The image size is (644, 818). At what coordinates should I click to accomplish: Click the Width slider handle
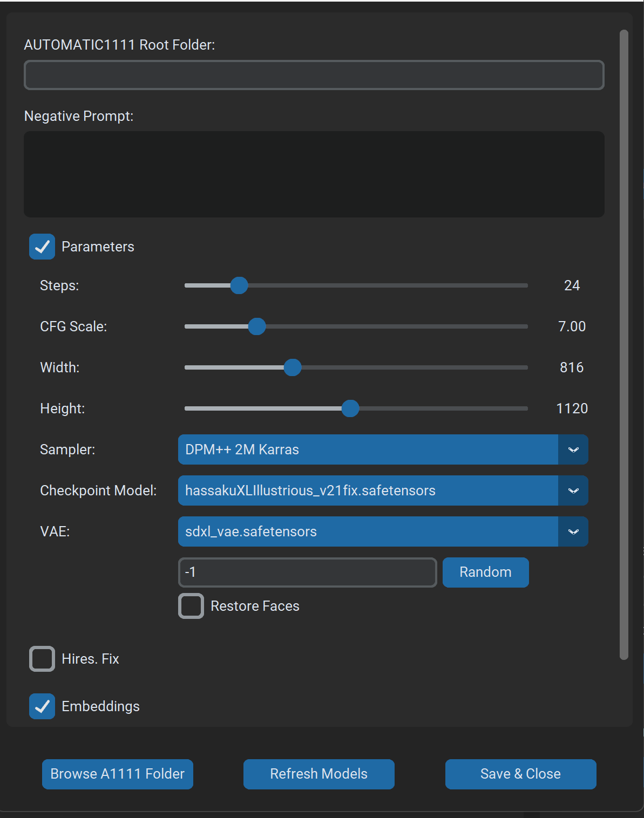(293, 367)
